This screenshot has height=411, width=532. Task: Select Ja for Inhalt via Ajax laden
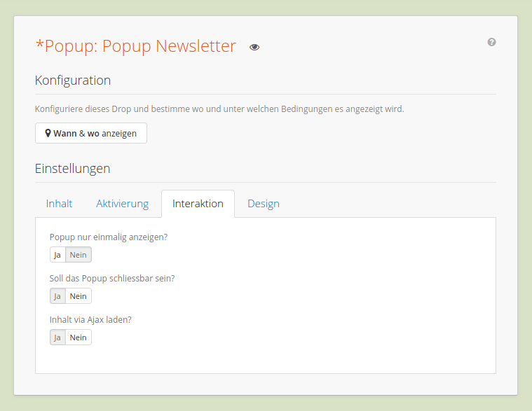pos(57,337)
